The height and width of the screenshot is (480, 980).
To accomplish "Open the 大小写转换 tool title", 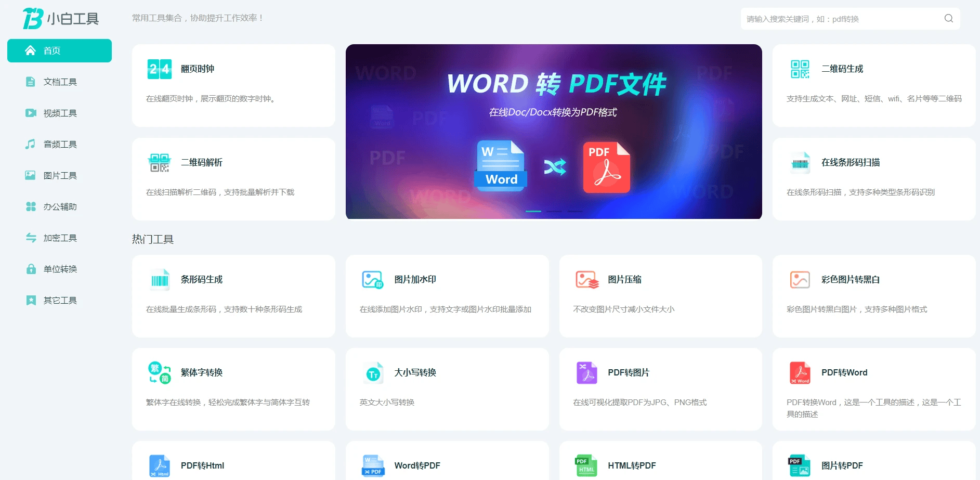I will click(415, 372).
